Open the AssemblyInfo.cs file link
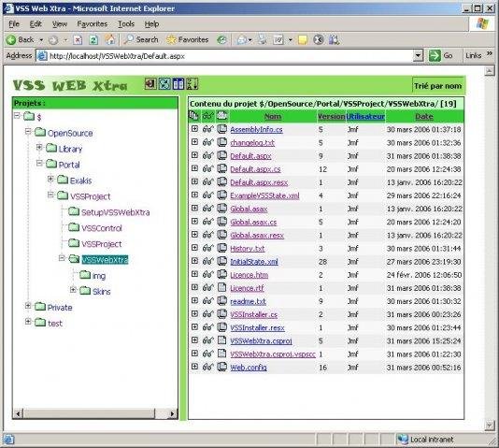 (256, 130)
